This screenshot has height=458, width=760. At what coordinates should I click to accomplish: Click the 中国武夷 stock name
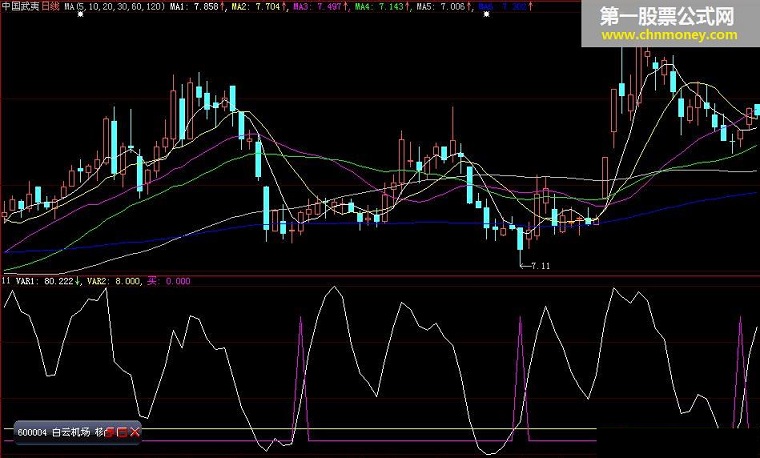click(x=20, y=6)
